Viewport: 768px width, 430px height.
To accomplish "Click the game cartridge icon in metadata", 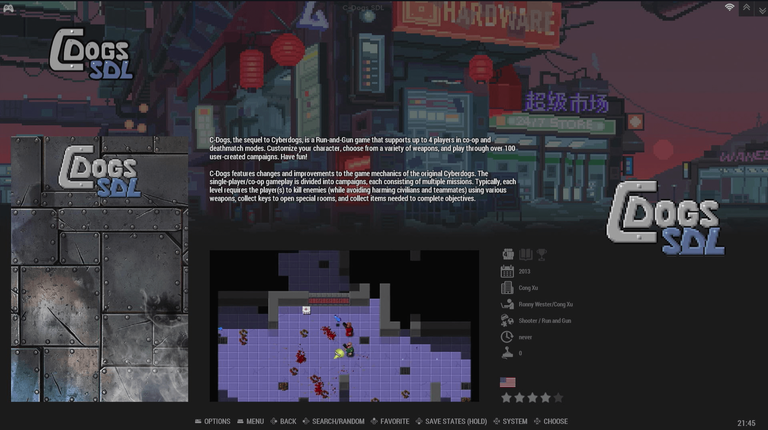I will [508, 254].
